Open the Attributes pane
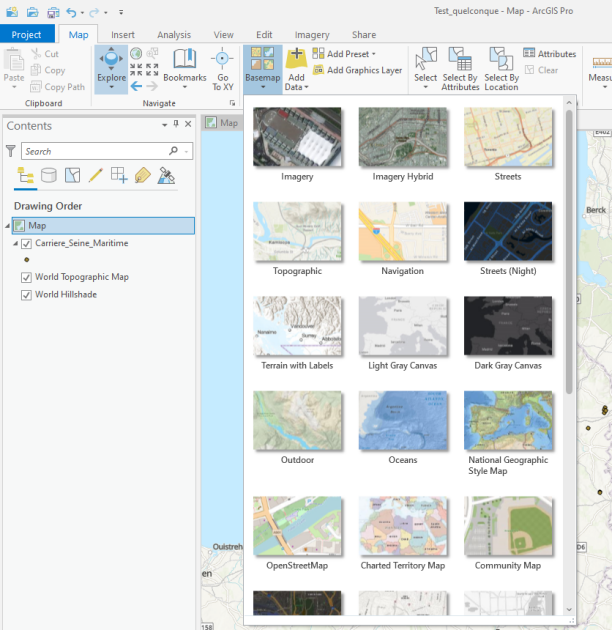 [550, 53]
